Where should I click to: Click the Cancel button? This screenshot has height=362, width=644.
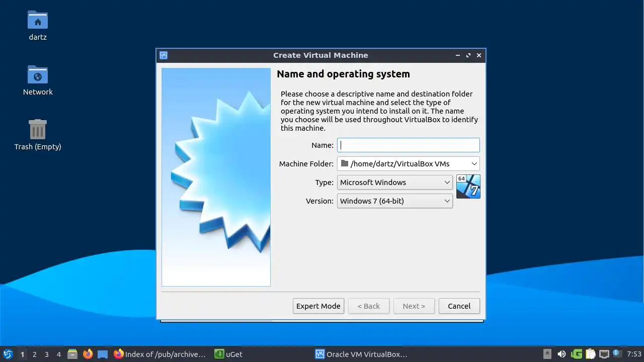click(x=459, y=306)
